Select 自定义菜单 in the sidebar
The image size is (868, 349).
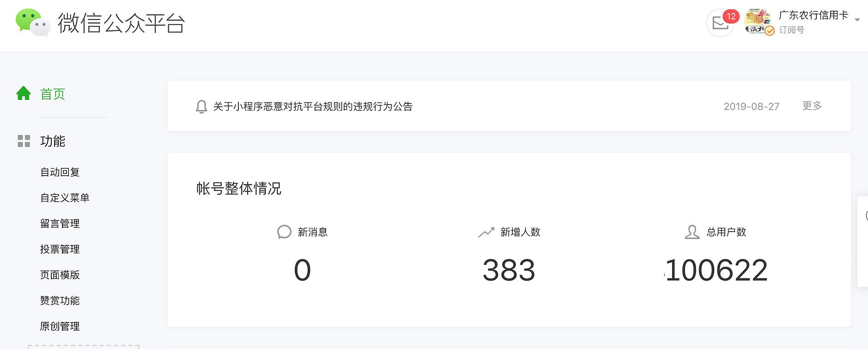coord(65,198)
